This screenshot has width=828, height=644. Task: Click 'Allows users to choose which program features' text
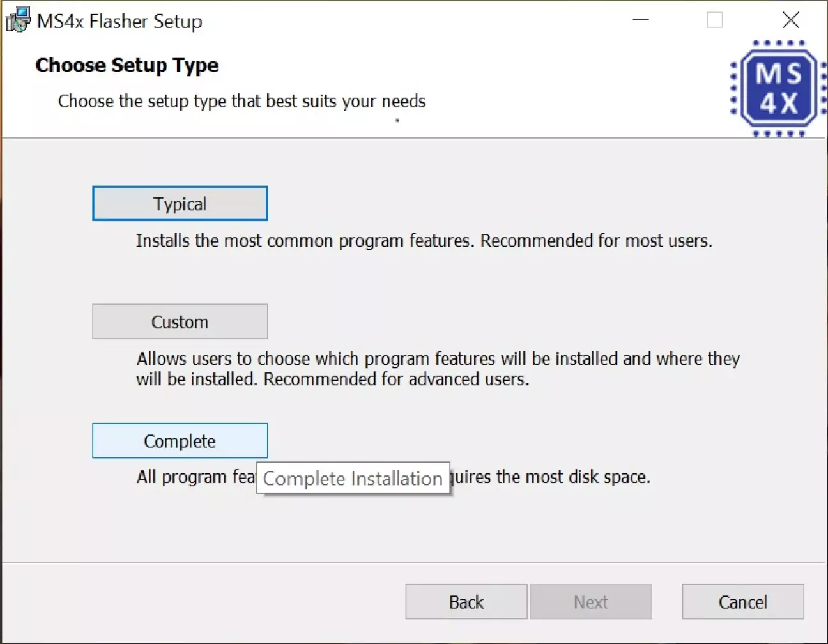438,369
